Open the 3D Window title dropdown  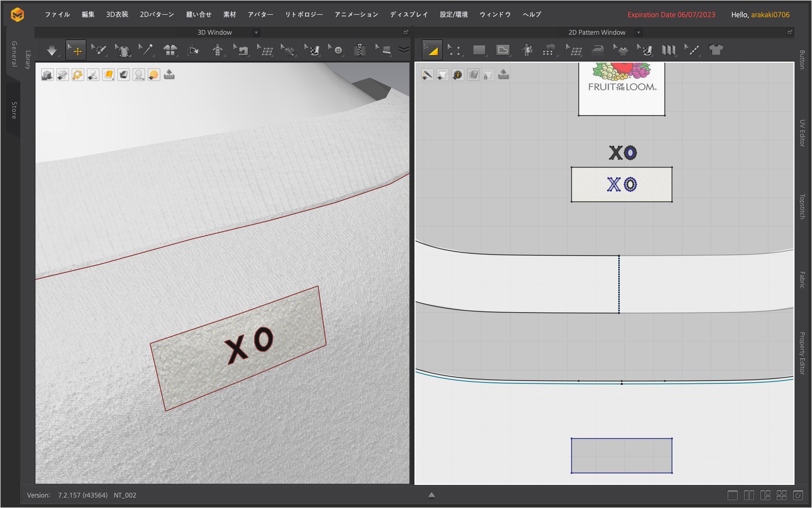(x=256, y=33)
